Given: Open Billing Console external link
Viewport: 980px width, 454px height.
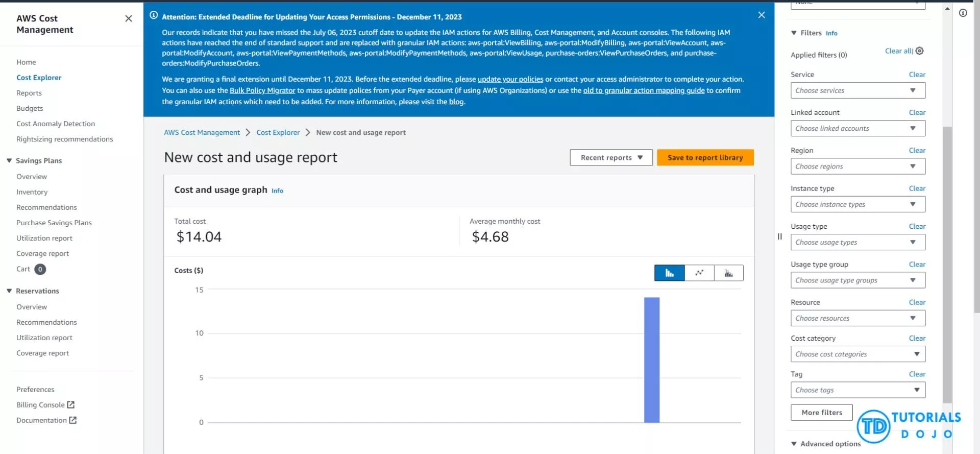Looking at the screenshot, I should 45,405.
